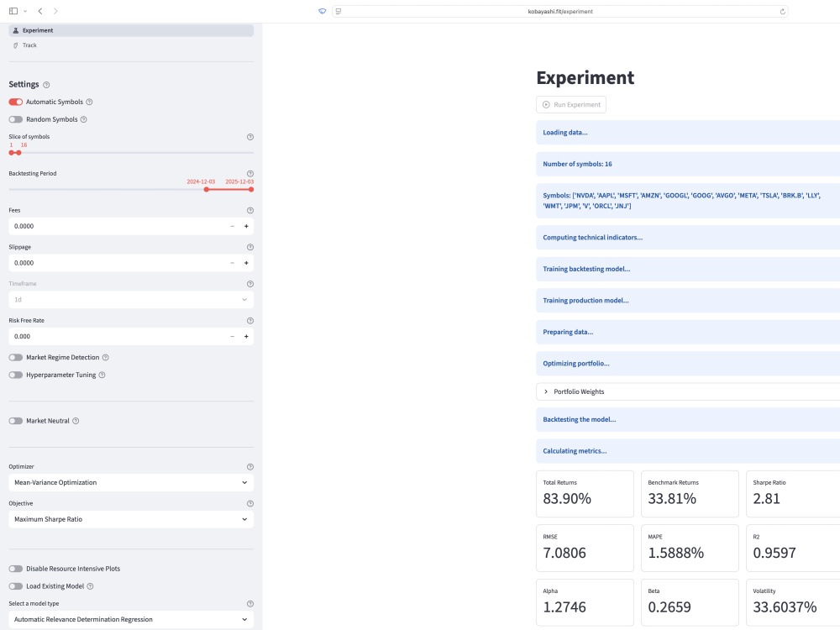Enable the Market Neutral switch
The height and width of the screenshot is (630, 840).
tap(15, 421)
